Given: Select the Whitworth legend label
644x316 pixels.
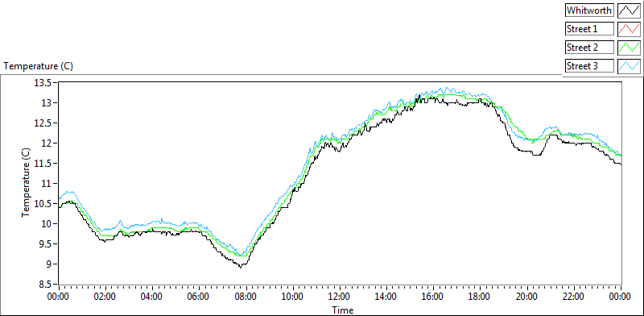Looking at the screenshot, I should pyautogui.click(x=589, y=10).
